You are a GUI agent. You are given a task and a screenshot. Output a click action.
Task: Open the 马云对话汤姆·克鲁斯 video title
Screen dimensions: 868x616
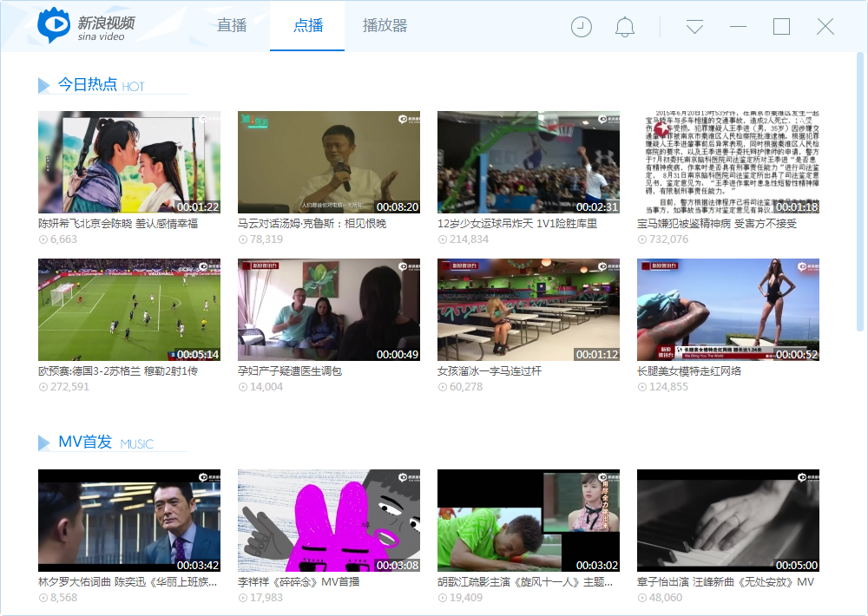[x=312, y=224]
